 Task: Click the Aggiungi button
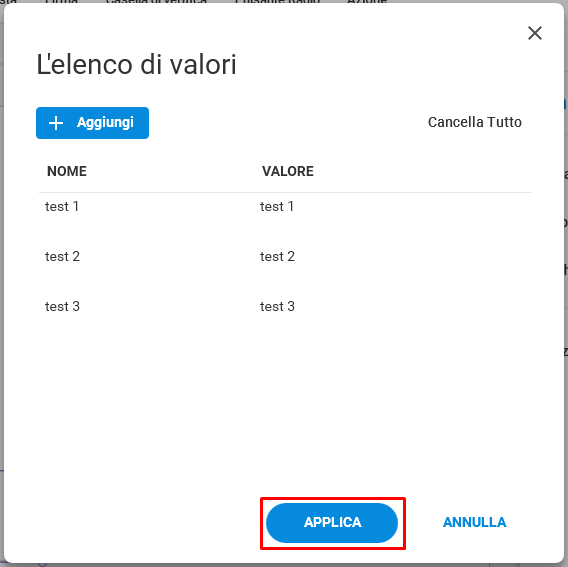tap(92, 123)
